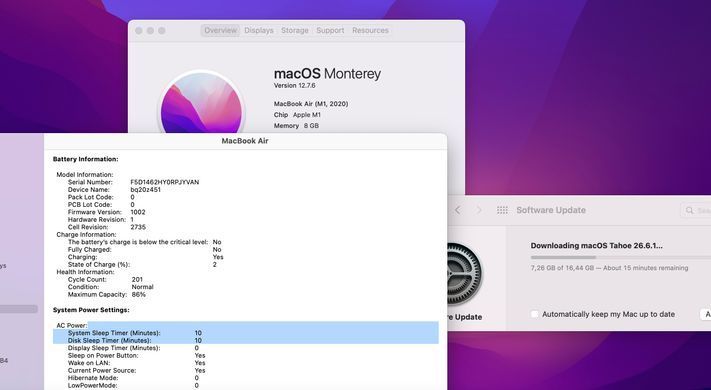Select the Hibernate Mode row
The width and height of the screenshot is (711, 390).
[x=133, y=378]
